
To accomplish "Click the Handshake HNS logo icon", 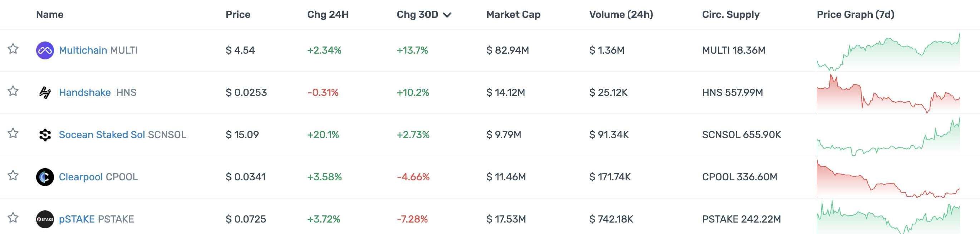I will click(x=45, y=92).
